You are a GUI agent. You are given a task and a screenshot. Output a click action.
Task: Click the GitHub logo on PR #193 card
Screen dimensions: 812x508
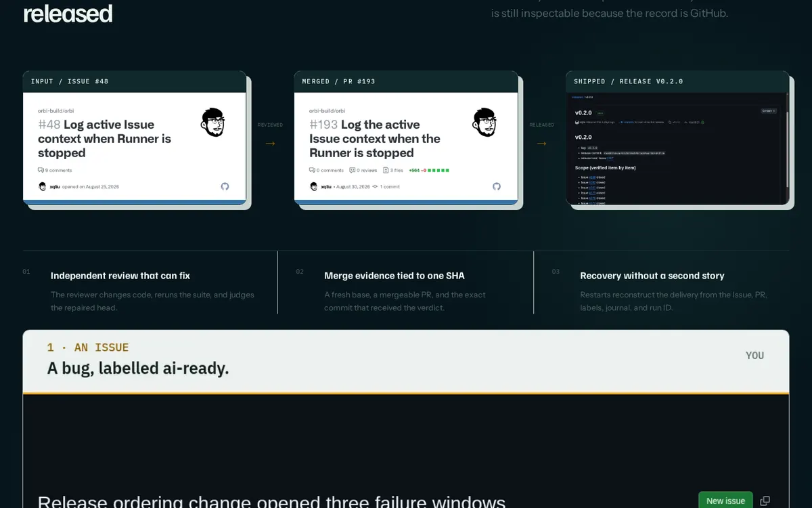[497, 186]
